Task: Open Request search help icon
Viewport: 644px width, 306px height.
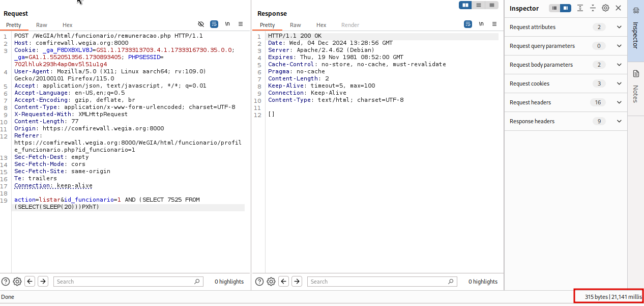Action: point(6,282)
